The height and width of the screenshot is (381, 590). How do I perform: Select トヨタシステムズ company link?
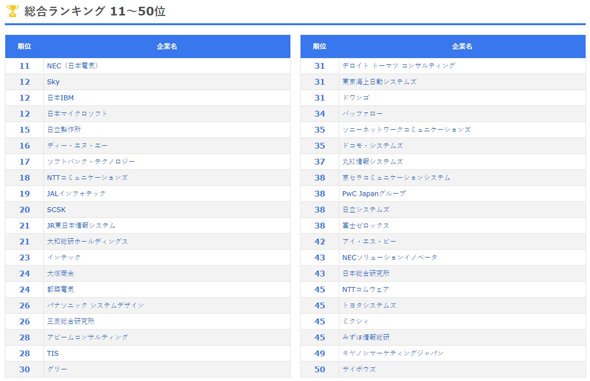point(369,305)
